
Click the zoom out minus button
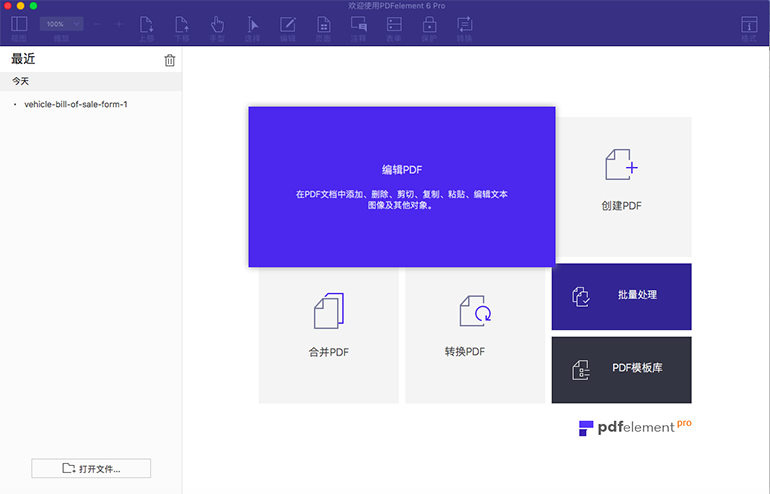click(98, 23)
